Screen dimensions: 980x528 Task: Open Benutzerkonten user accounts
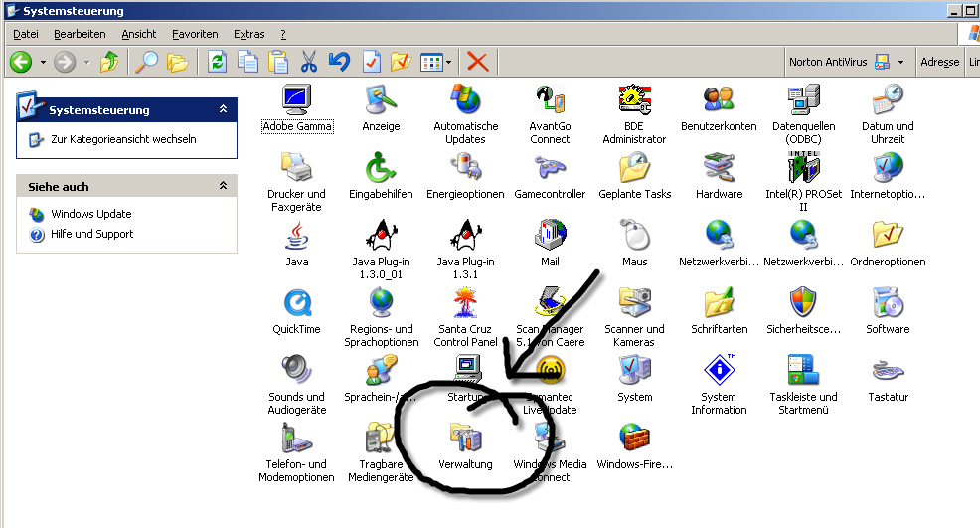point(719,100)
